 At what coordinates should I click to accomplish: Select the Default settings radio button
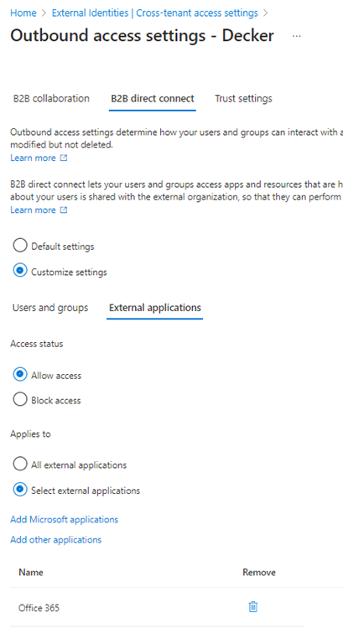pos(20,246)
